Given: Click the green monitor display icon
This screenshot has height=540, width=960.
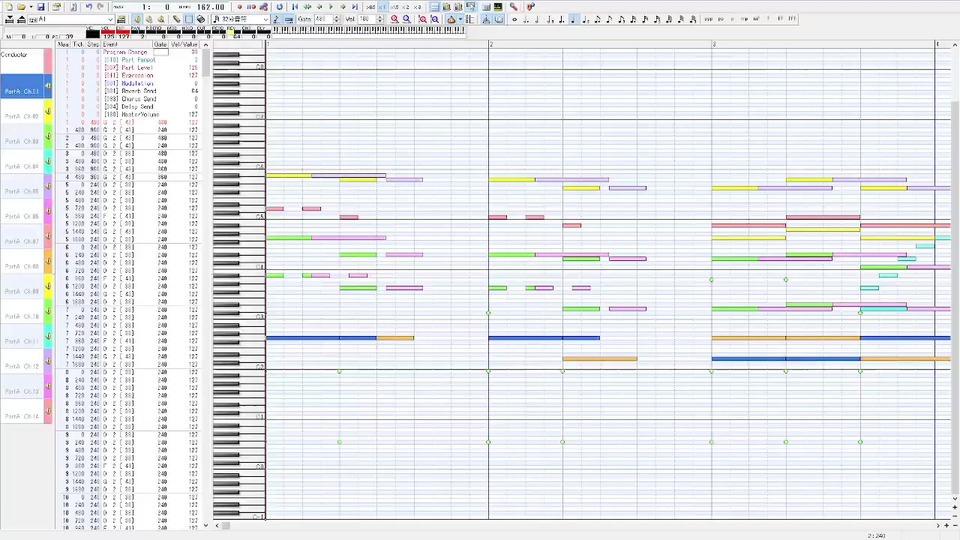Looking at the screenshot, I should pos(498,7).
